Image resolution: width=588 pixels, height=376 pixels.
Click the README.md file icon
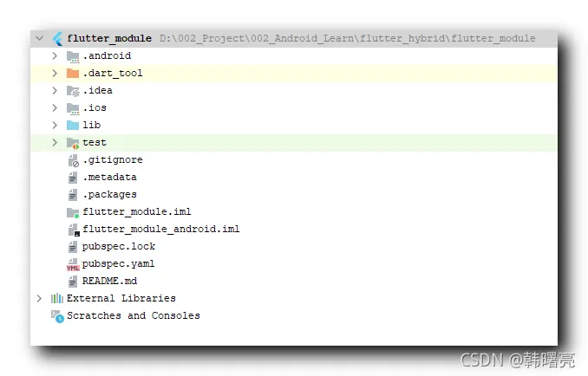tap(73, 282)
